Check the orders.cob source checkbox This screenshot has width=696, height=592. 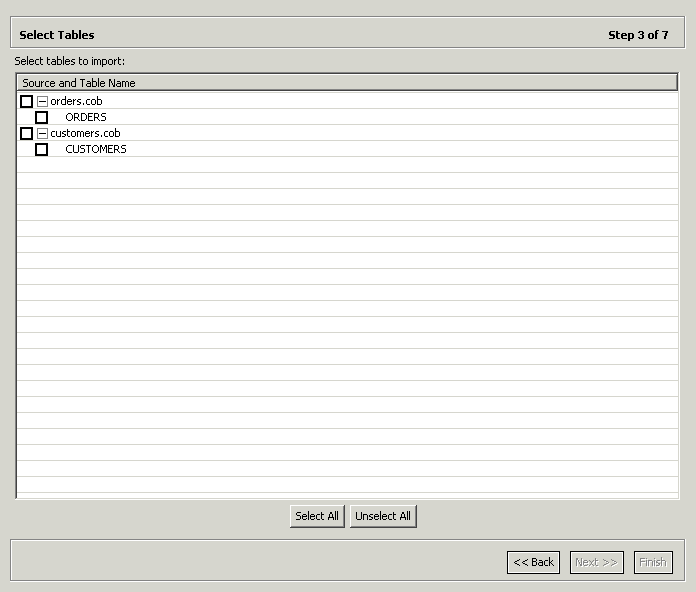pyautogui.click(x=27, y=102)
